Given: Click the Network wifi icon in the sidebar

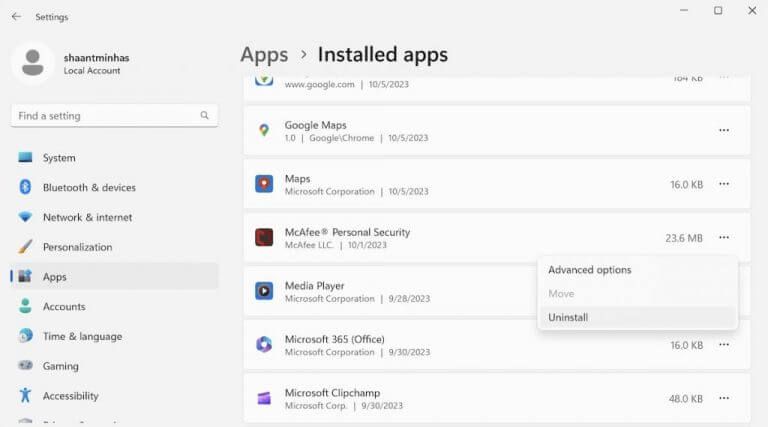Looking at the screenshot, I should point(25,217).
